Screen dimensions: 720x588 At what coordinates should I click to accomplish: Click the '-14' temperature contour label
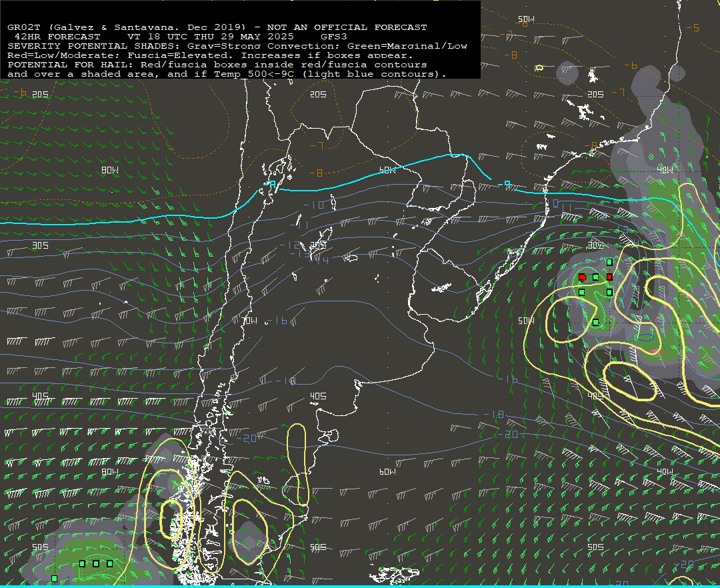pos(319,260)
